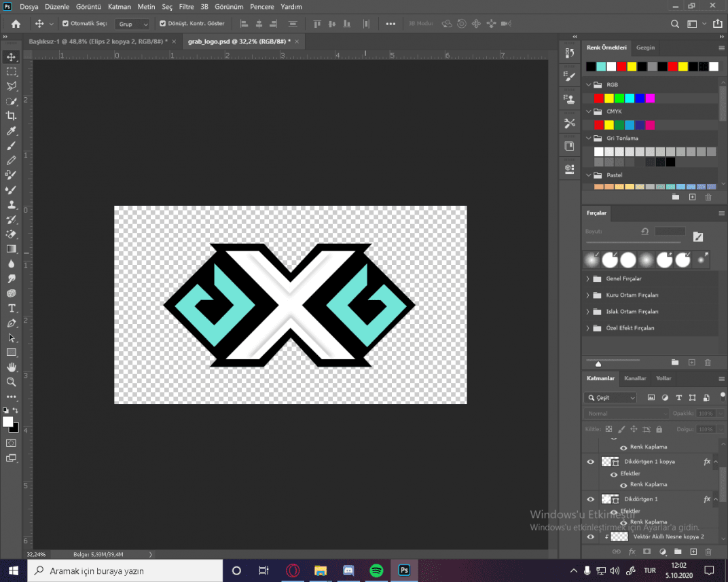Select the Gradient tool
728x582 pixels.
11,249
